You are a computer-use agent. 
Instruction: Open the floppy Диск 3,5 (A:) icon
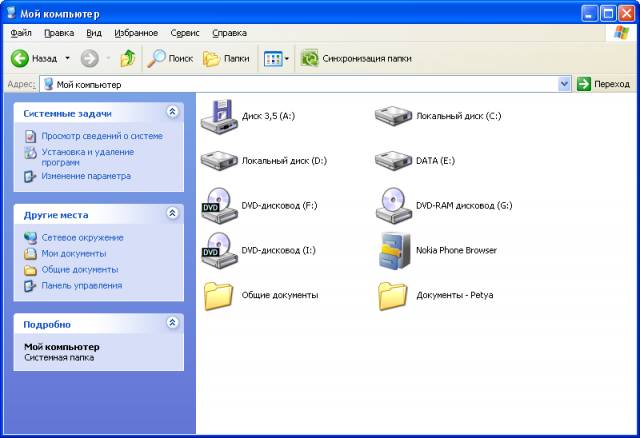[x=217, y=115]
